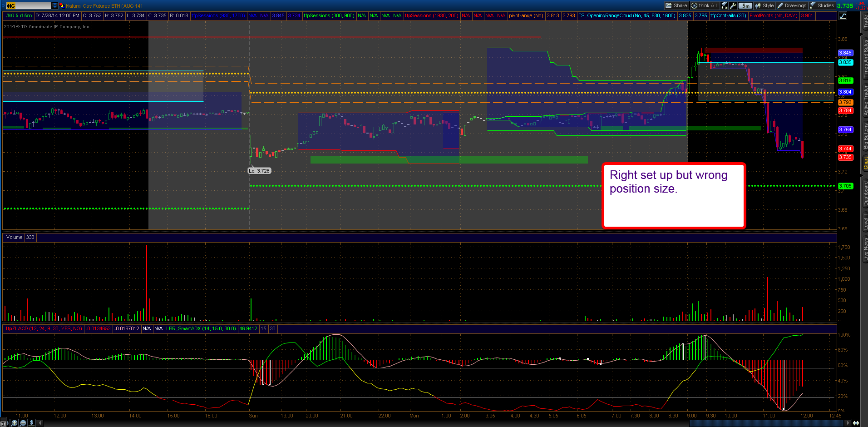868x427 pixels.
Task: Click the curve icon at the chart's upper right
Action: (x=843, y=15)
